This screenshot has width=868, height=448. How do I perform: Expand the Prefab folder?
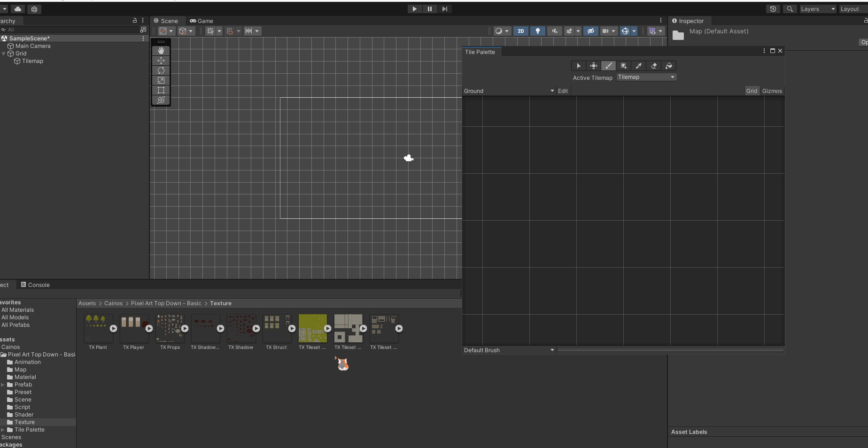coord(3,385)
